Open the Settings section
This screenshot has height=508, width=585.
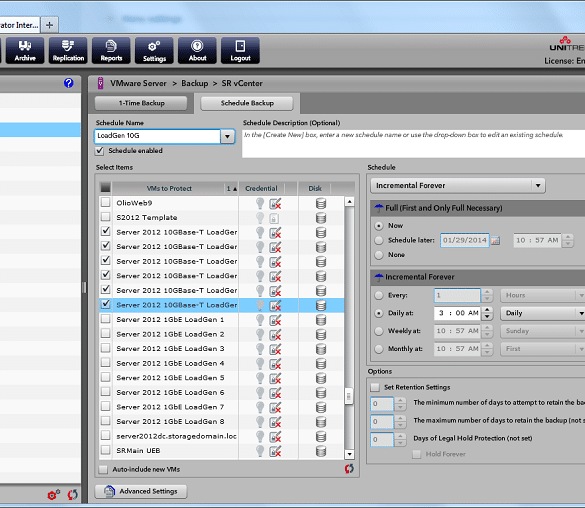(x=154, y=50)
